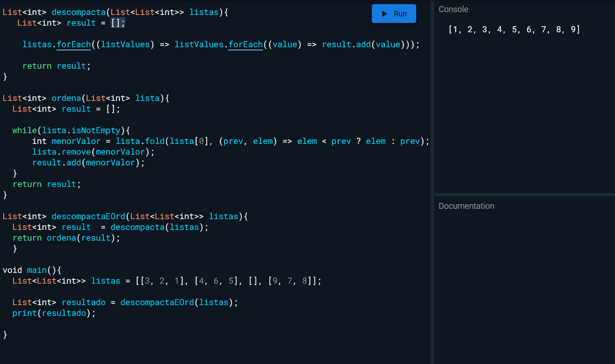The height and width of the screenshot is (364, 615).
Task: Click the ordena function definition
Action: click(66, 98)
